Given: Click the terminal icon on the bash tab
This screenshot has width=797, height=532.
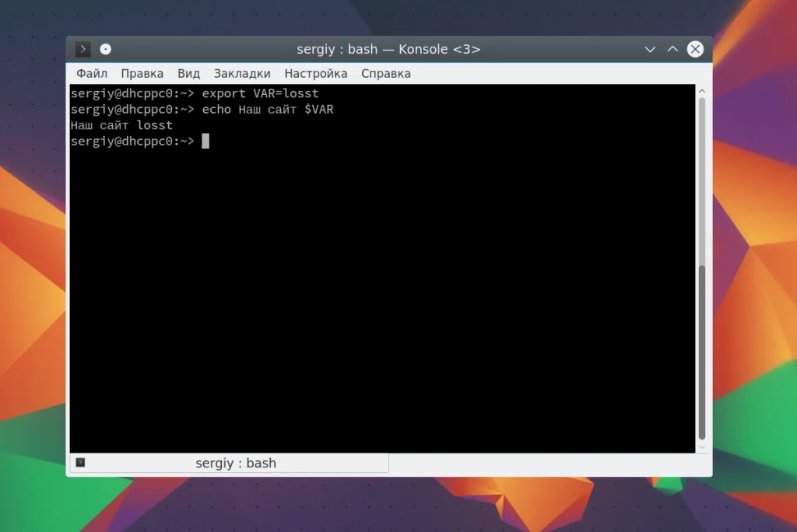Looking at the screenshot, I should pyautogui.click(x=80, y=462).
